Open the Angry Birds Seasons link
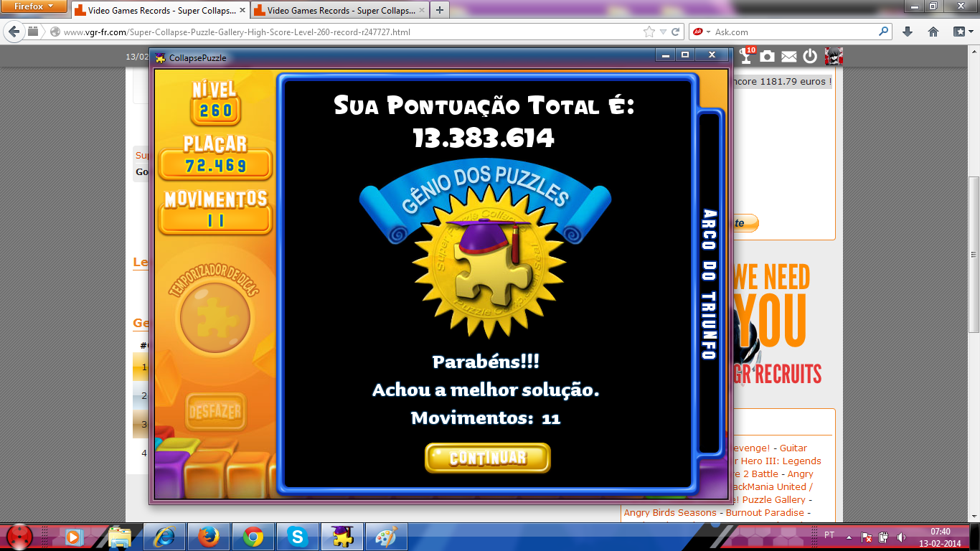Viewport: 980px width, 551px height. pyautogui.click(x=670, y=512)
